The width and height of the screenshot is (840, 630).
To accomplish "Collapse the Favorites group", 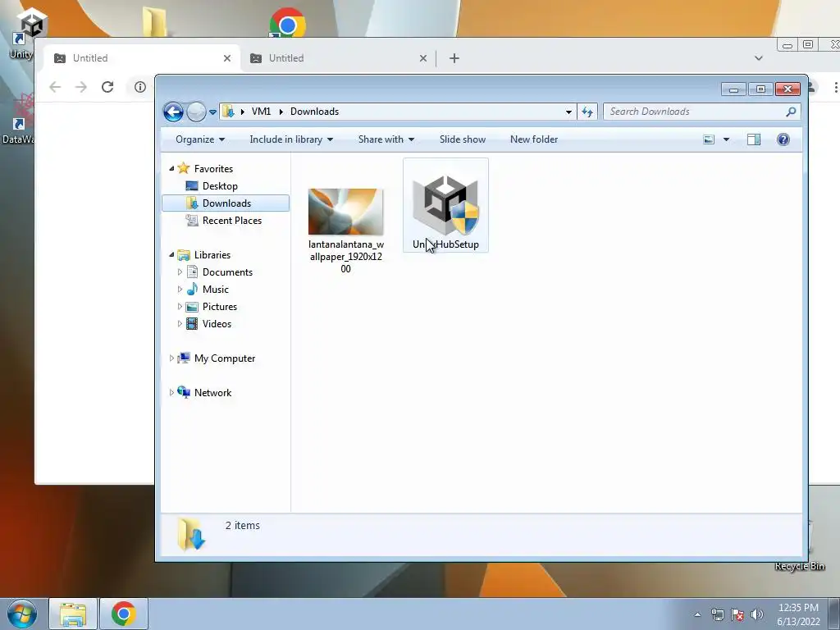I will [x=171, y=169].
